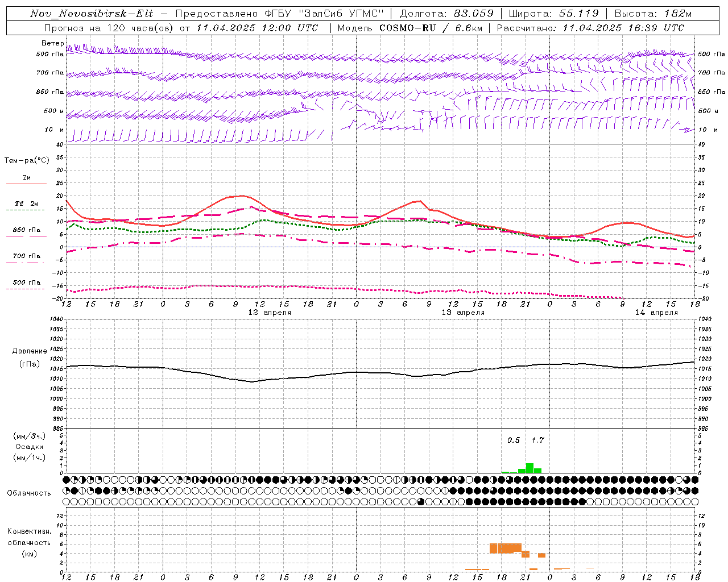Click the large orange convective cloud block

pyautogui.click(x=506, y=548)
